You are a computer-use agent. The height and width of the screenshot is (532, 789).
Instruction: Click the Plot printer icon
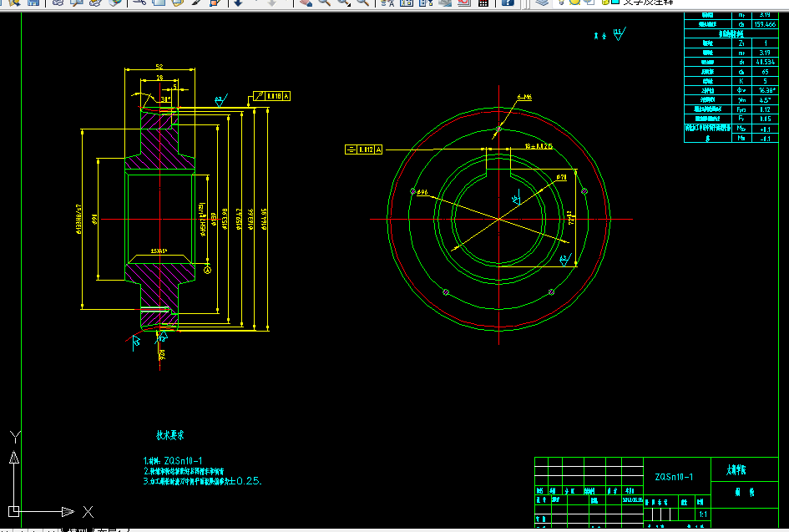pyautogui.click(x=58, y=3)
